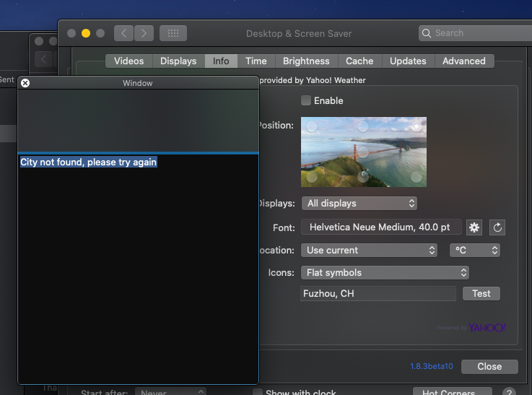532x395 pixels.
Task: Select top-center position circle on preview
Action: (x=363, y=126)
